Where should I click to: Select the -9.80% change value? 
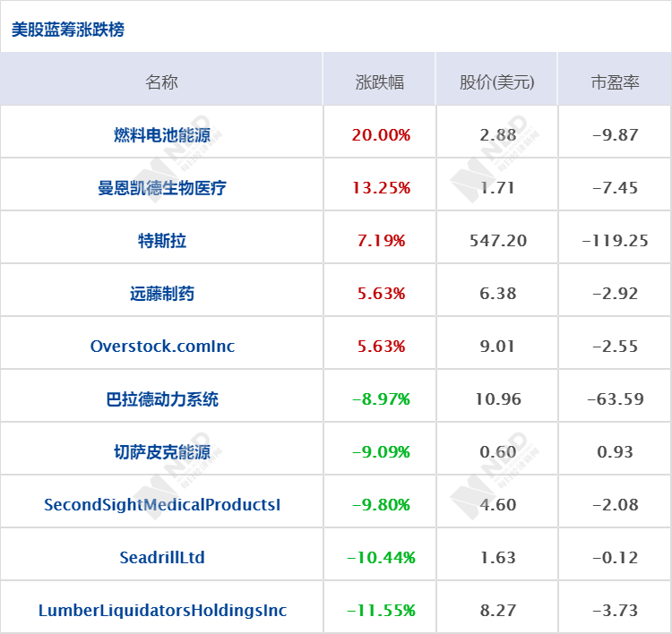(x=381, y=505)
